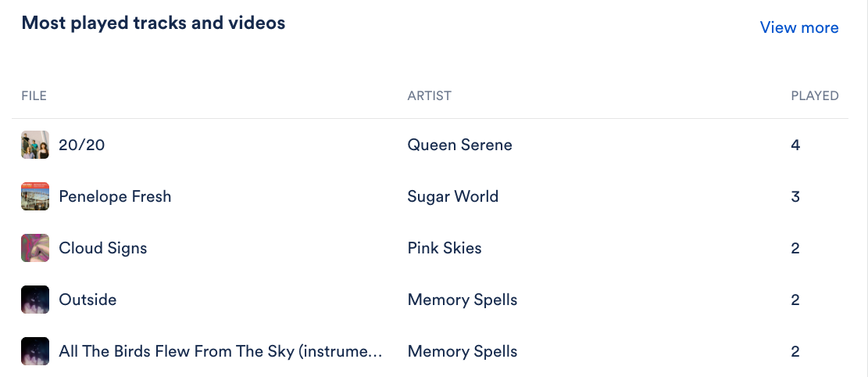Click Memory Spells in the Outside row
Screen dimensions: 868x377
click(x=463, y=300)
